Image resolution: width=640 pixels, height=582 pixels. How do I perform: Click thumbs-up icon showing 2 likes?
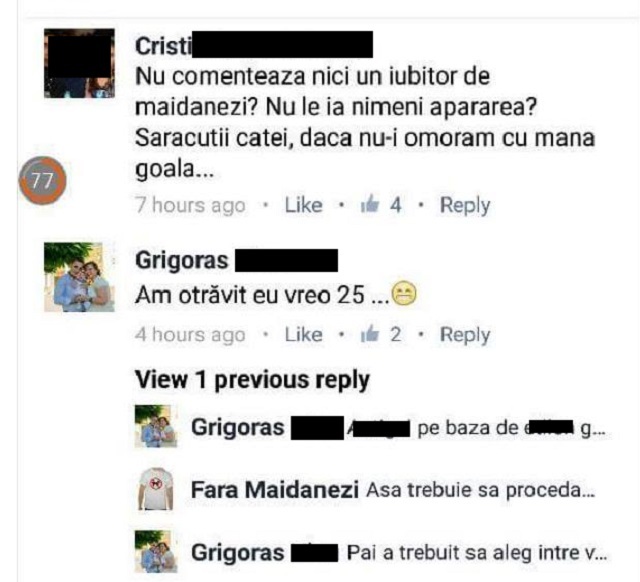[x=370, y=334]
